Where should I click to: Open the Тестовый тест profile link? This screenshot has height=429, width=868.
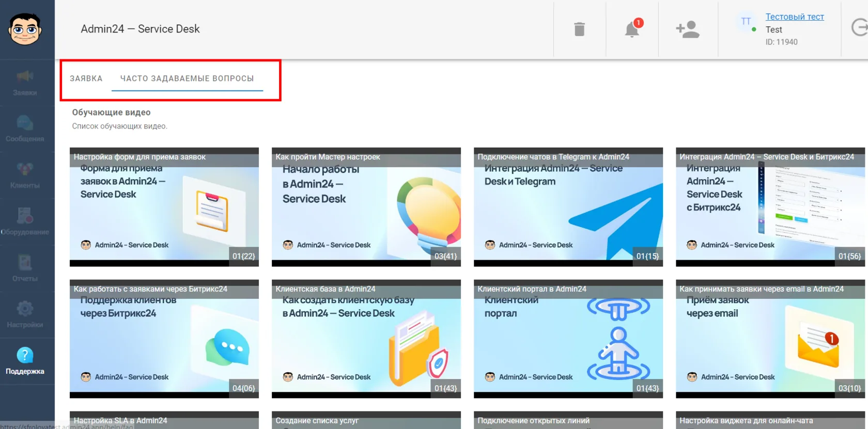coord(795,17)
